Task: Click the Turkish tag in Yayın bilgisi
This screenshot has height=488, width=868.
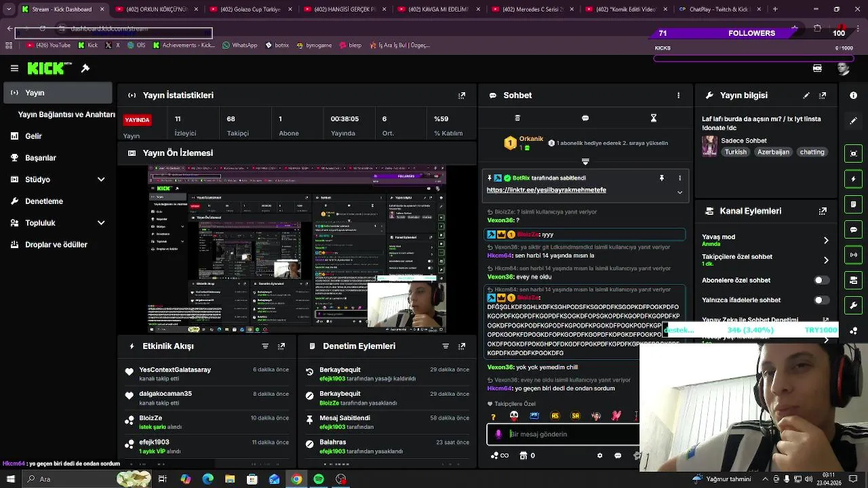Action: click(735, 152)
